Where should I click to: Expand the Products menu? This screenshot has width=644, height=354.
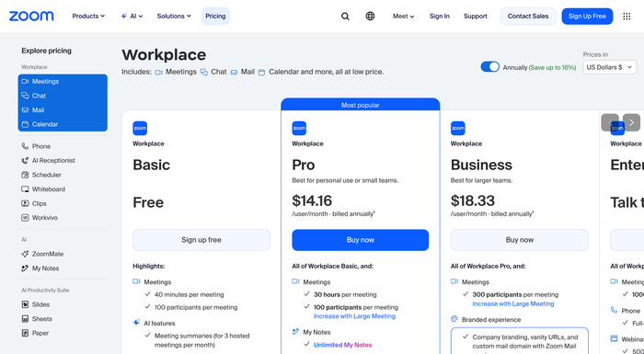[x=88, y=16]
